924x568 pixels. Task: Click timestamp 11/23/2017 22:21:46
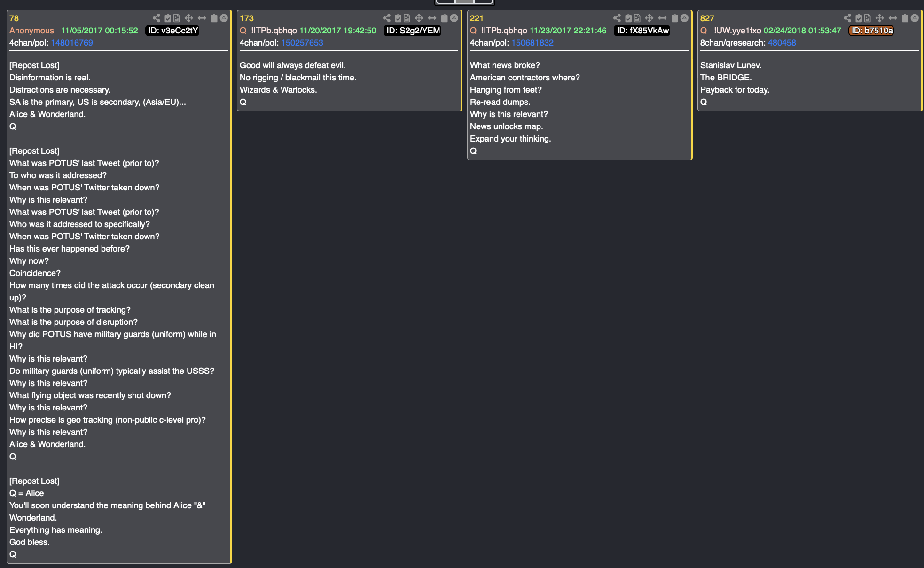click(x=568, y=31)
